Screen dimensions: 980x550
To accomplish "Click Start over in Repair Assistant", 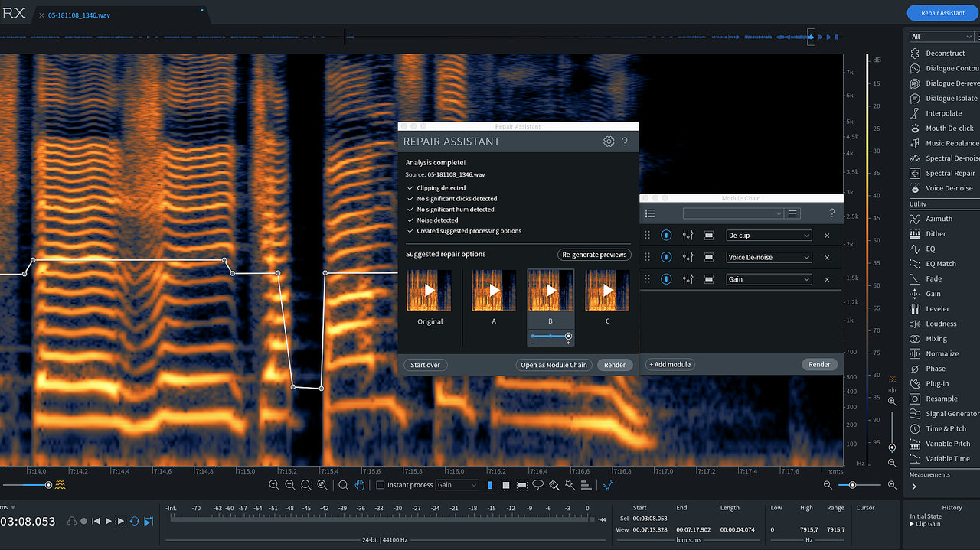I will coord(425,365).
